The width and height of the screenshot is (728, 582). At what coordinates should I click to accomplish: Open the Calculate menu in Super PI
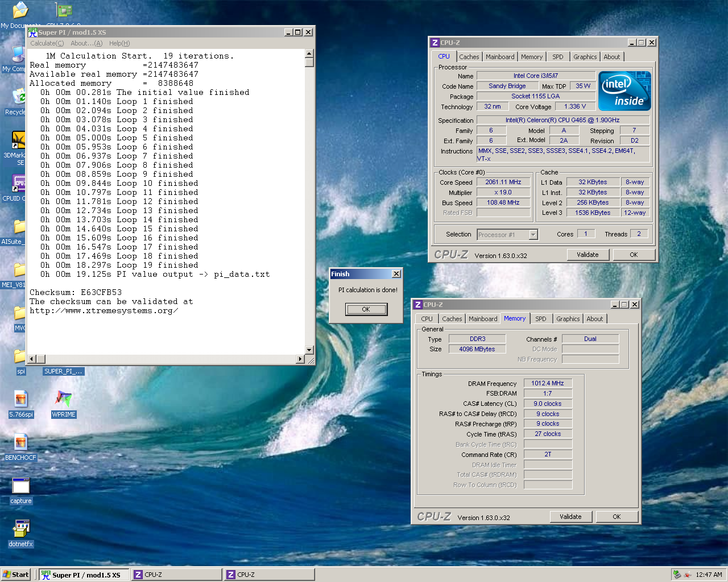47,43
